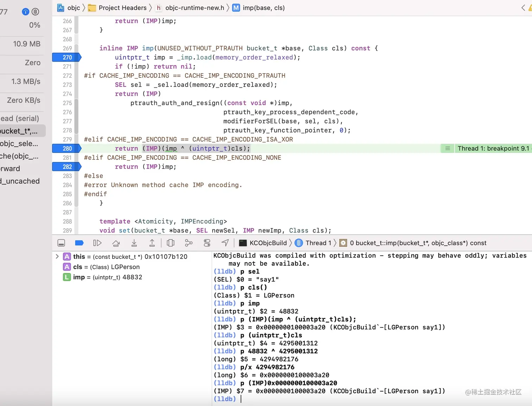Click Thread 1: breakpoint 9.1 annotation

[493, 148]
